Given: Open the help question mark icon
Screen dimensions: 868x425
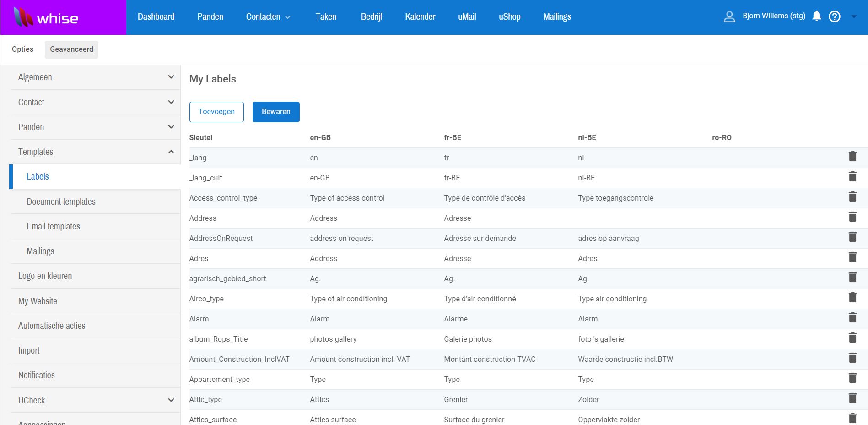Looking at the screenshot, I should [x=835, y=17].
